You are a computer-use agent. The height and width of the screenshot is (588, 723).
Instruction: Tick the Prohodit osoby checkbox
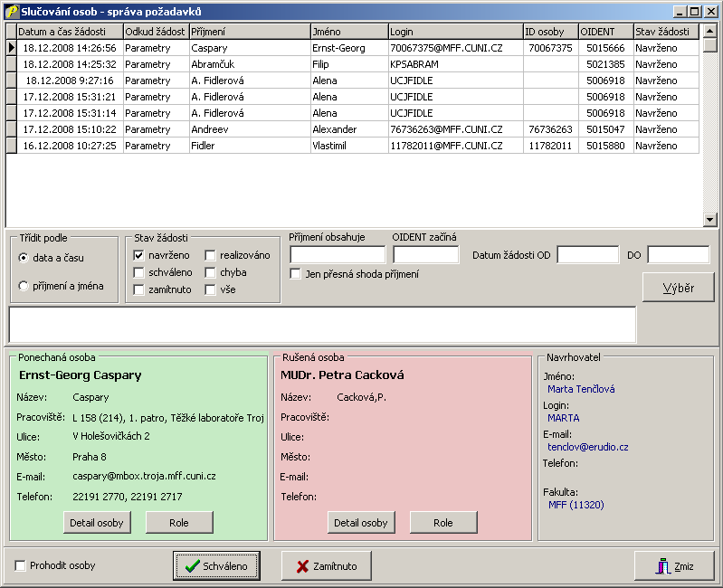(x=20, y=566)
